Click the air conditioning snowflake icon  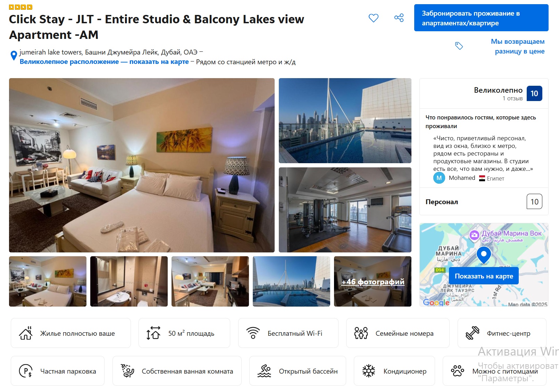[369, 371]
